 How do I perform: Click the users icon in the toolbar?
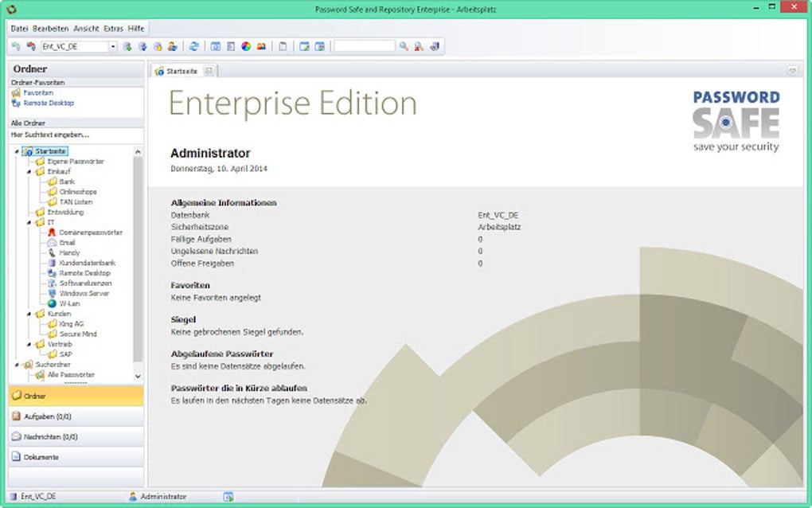pos(261,46)
